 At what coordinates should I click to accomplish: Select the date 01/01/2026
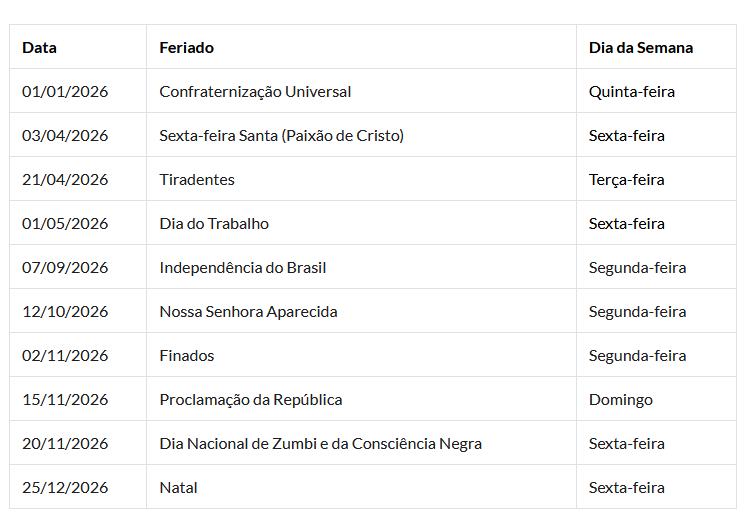(65, 92)
